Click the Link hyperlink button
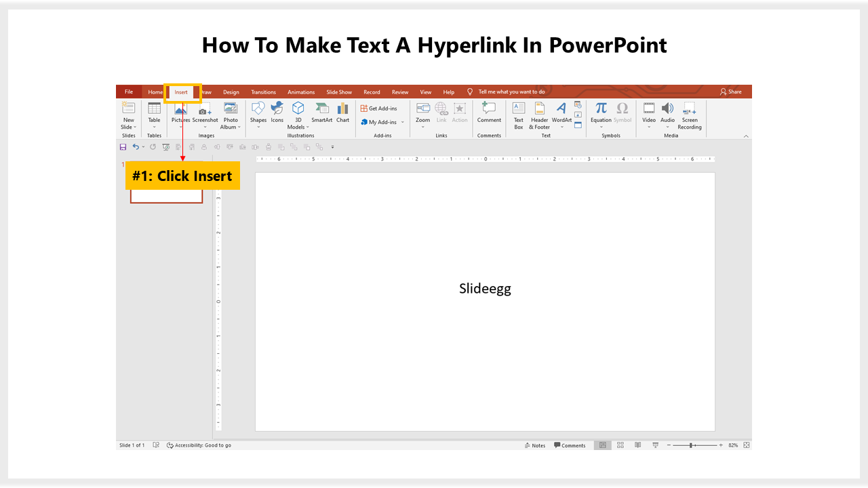Screen dimensions: 868x488 coord(441,113)
